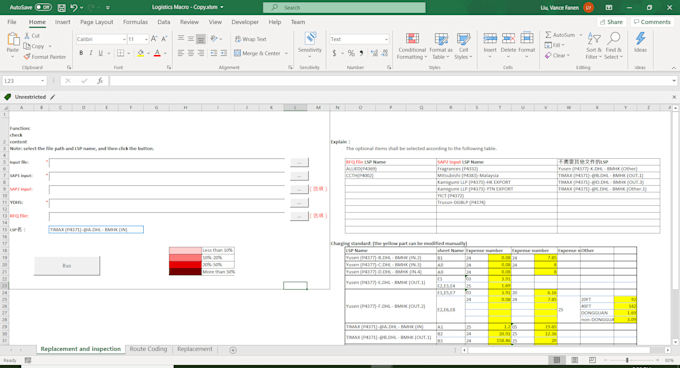Click browse button next to Input file
680x368 pixels.
pos(299,162)
